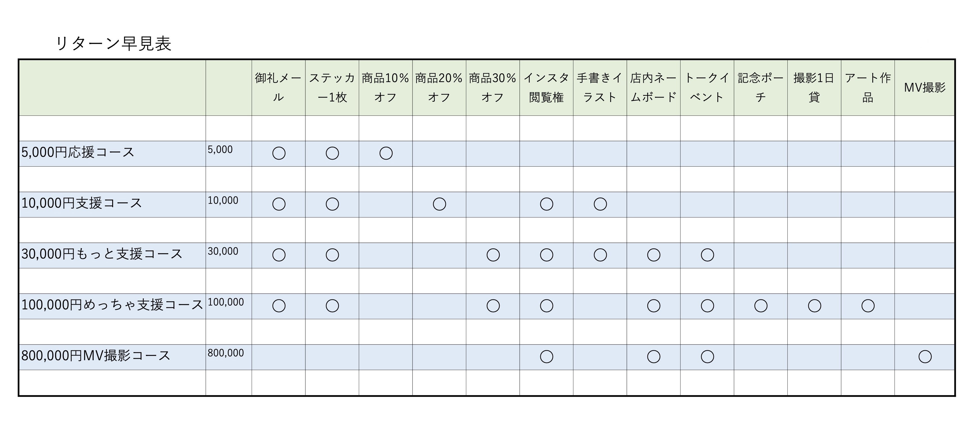The width and height of the screenshot is (980, 442).
Task: Select the 100,000円めっちゃ支援コース row label
Action: (x=112, y=305)
